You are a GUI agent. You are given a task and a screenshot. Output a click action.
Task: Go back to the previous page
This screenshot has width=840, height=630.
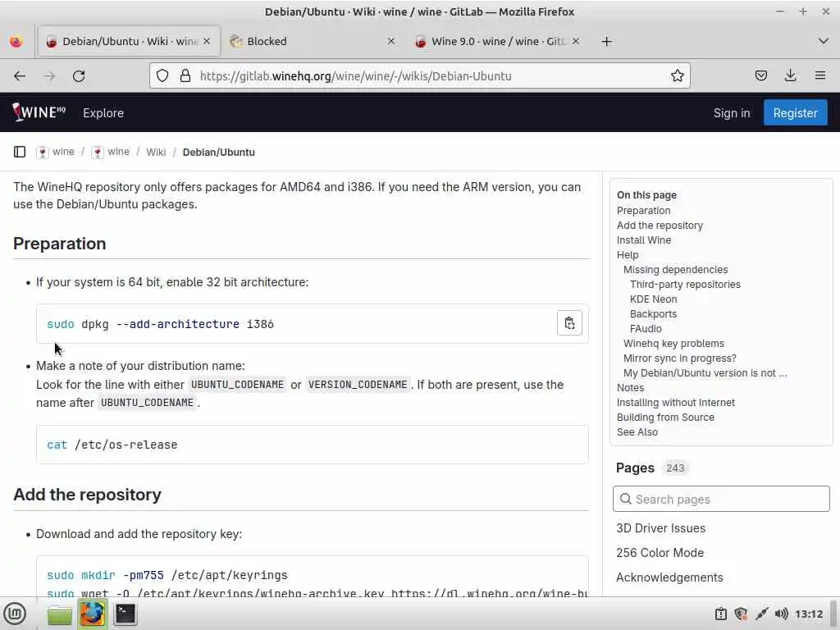click(20, 76)
